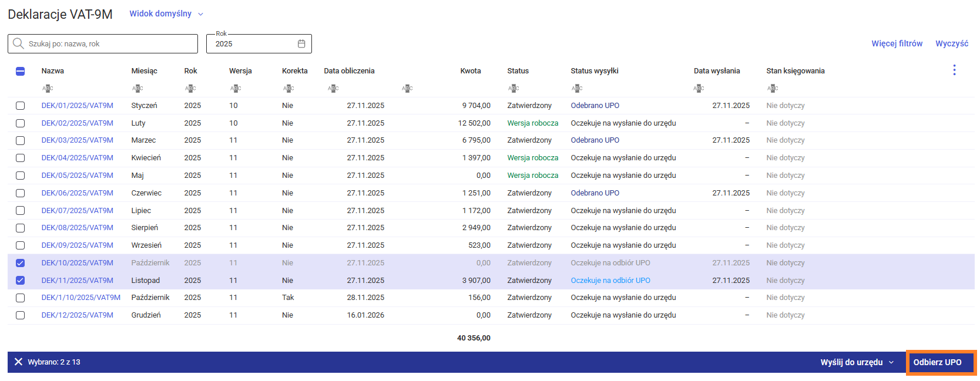Expand the Widok domyślny view dropdown
This screenshot has height=381, width=980.
click(200, 14)
